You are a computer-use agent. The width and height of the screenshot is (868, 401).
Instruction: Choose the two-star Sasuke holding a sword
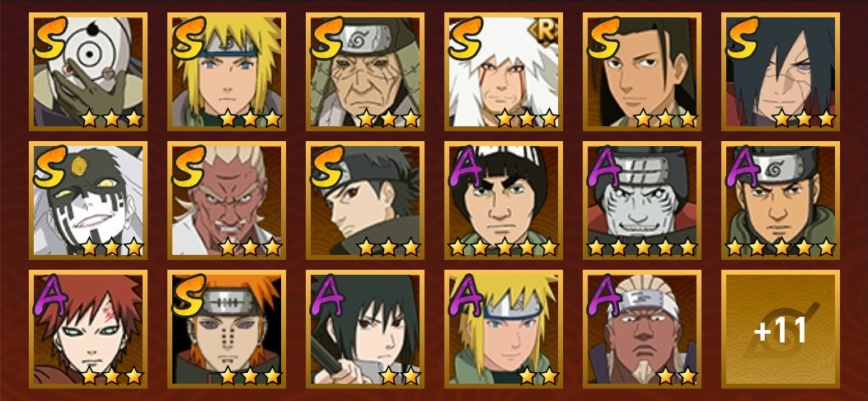(365, 328)
